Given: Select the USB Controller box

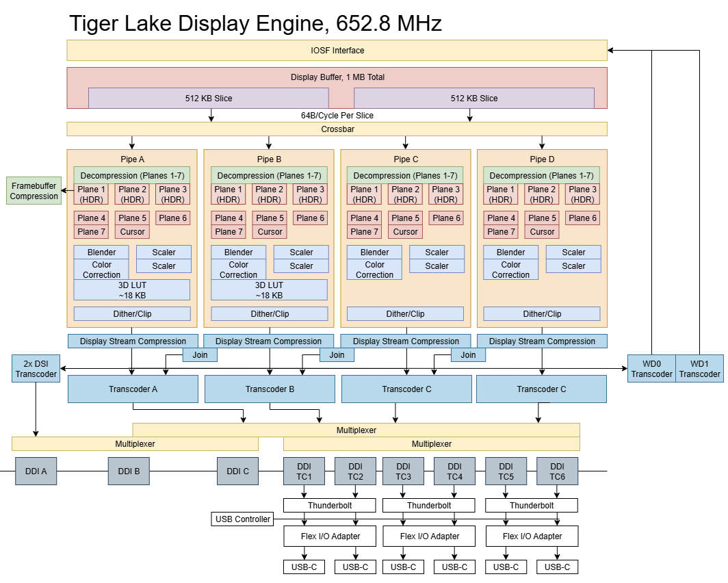Looking at the screenshot, I should [x=242, y=519].
